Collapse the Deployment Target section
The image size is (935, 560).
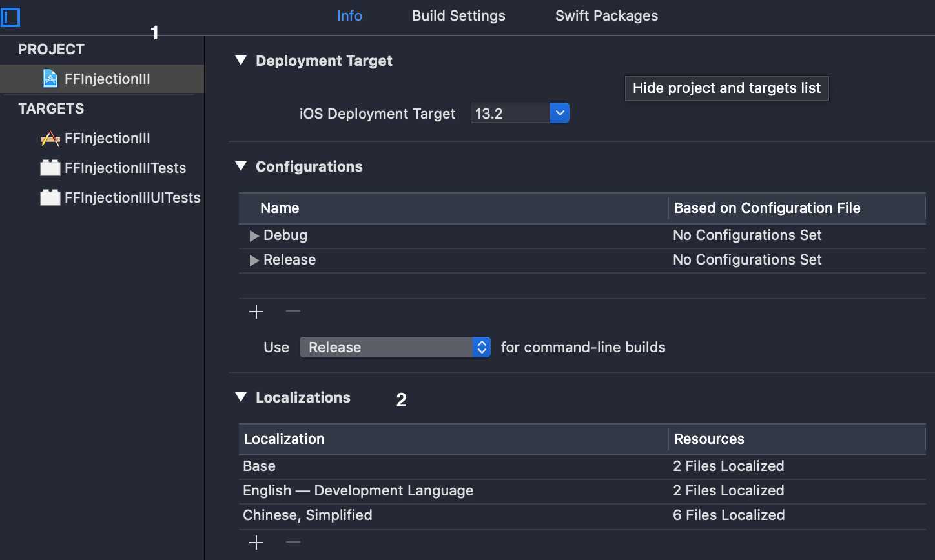point(241,61)
